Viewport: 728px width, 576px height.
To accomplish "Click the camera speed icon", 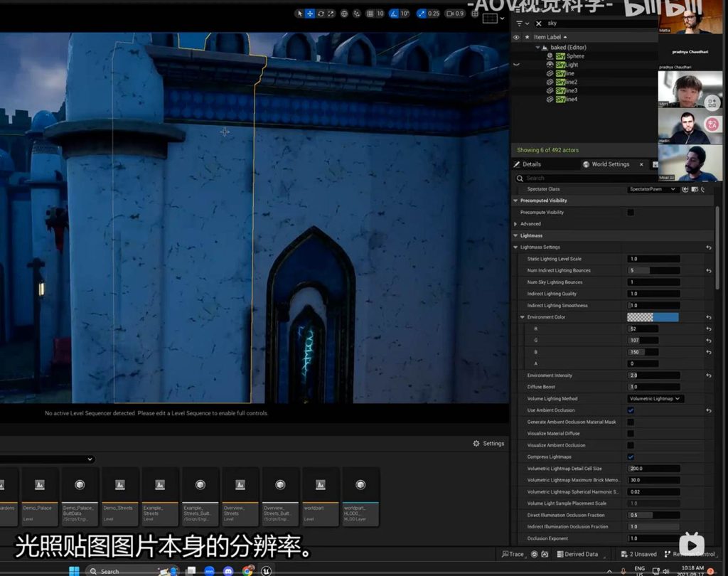I will coord(449,14).
